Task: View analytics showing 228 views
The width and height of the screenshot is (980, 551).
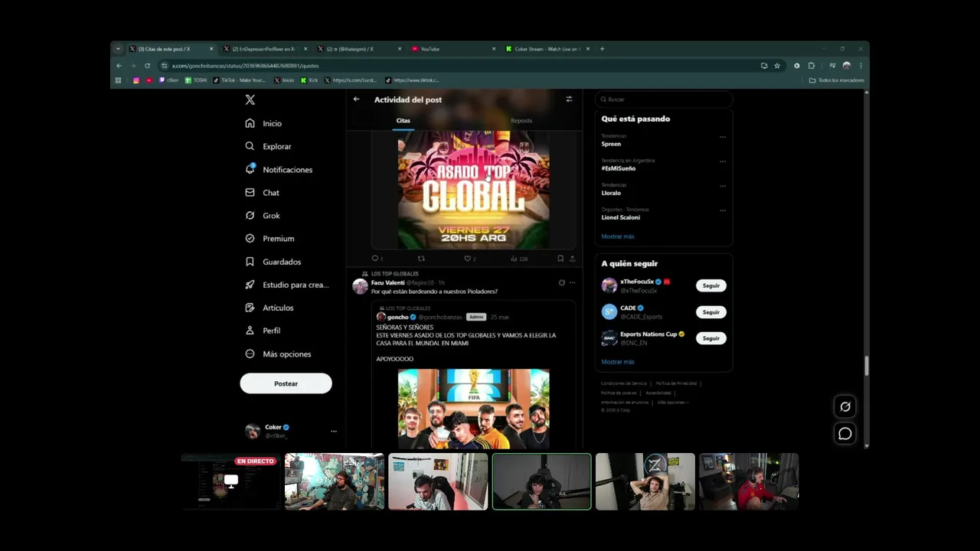Action: 519,259
